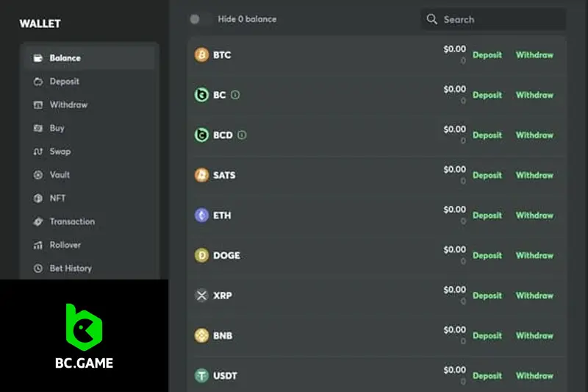Click Withdraw for BTC
Image resolution: width=588 pixels, height=392 pixels.
[534, 55]
